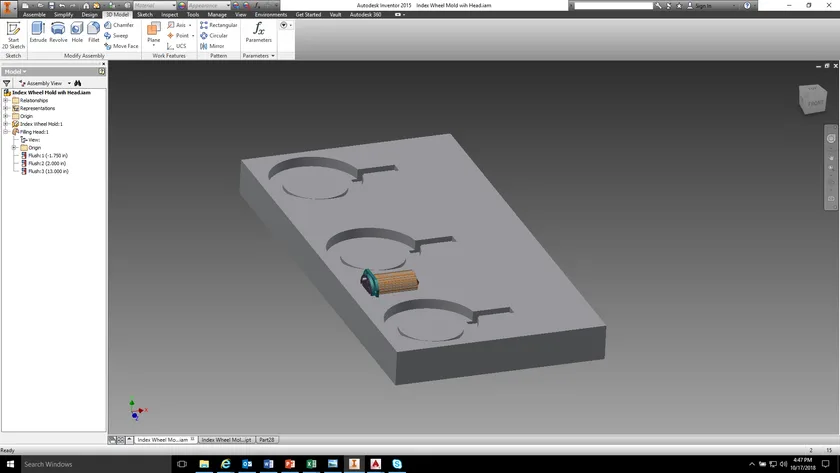Expand Index Wheel Mold:1 node
The width and height of the screenshot is (840, 473).
pos(6,124)
